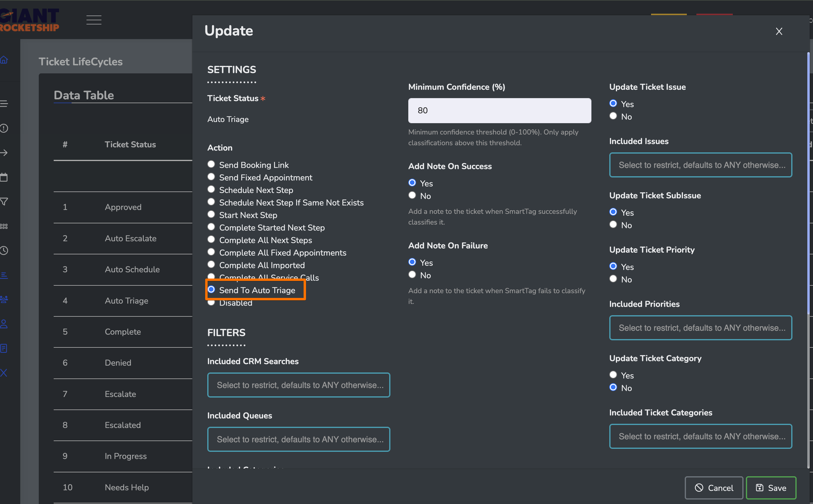Click the Minimum Confidence input field
The image size is (813, 504).
[x=499, y=110]
